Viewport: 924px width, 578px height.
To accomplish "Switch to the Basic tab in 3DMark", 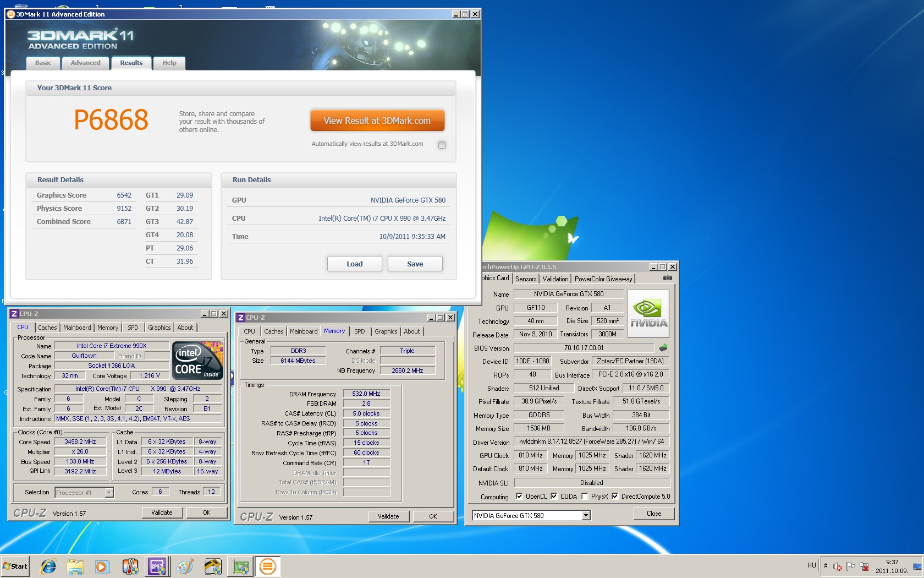I will click(x=43, y=63).
